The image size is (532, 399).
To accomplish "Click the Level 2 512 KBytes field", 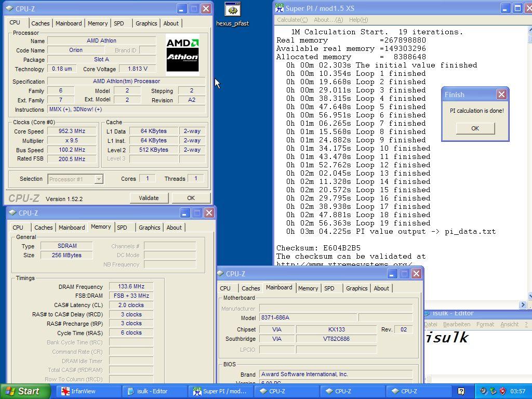I will [x=154, y=150].
